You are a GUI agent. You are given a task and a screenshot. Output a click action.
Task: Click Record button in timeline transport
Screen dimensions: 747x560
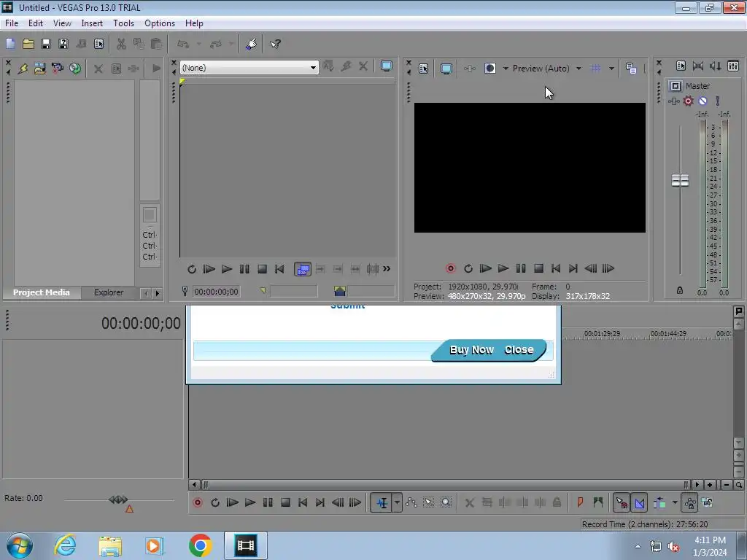tap(197, 502)
